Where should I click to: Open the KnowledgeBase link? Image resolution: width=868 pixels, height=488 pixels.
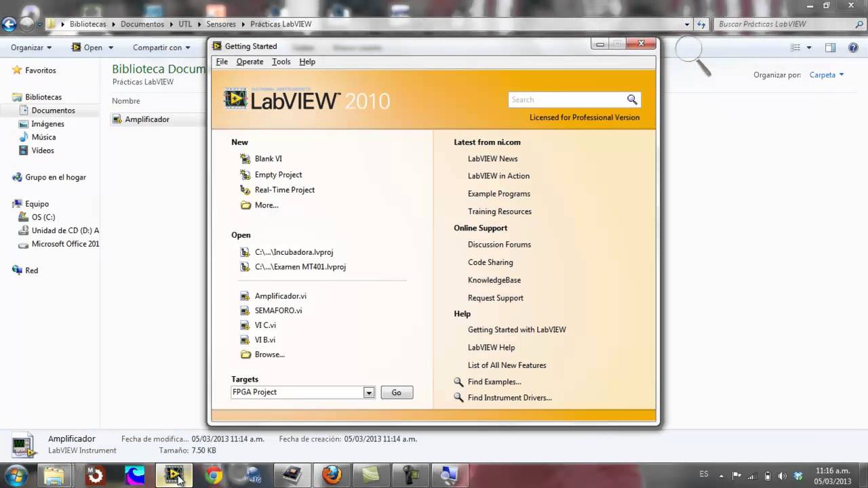click(x=494, y=280)
